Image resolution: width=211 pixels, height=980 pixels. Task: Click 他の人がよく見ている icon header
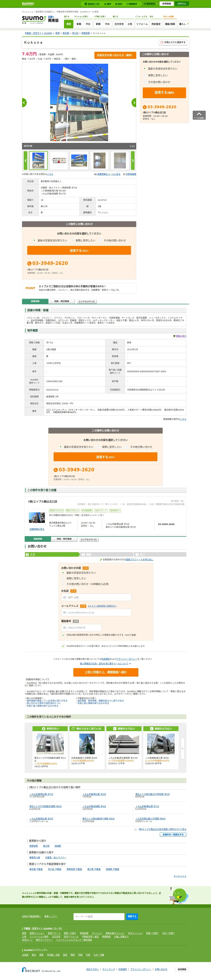click(87, 728)
